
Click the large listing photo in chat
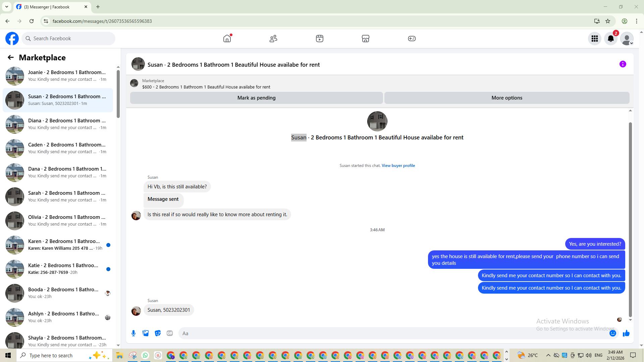pyautogui.click(x=377, y=121)
